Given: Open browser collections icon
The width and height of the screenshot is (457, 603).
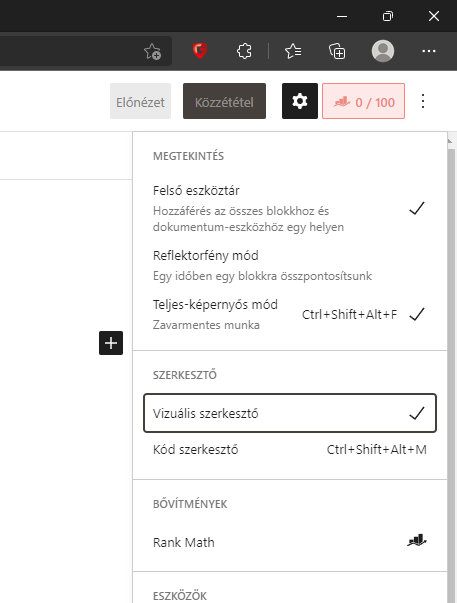Looking at the screenshot, I should [x=337, y=51].
